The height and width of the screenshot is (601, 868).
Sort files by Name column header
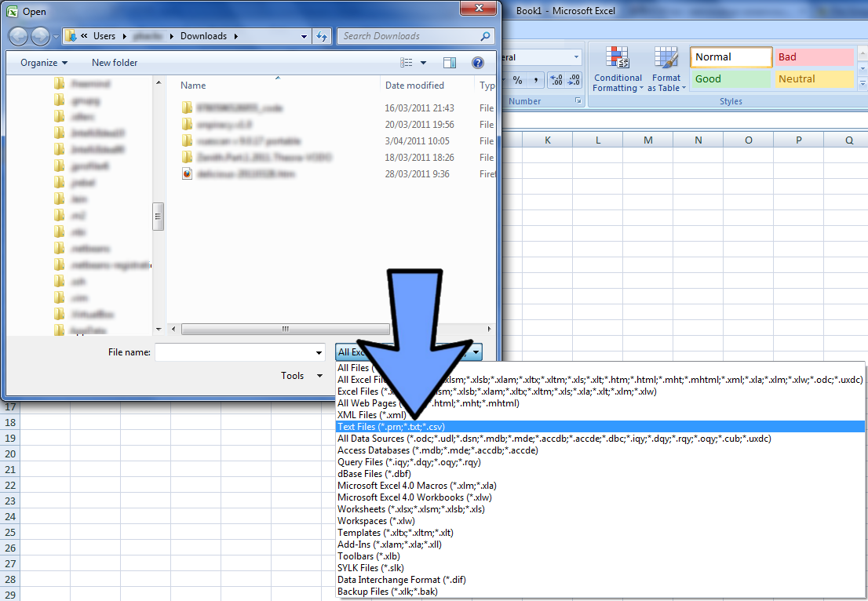pos(279,86)
